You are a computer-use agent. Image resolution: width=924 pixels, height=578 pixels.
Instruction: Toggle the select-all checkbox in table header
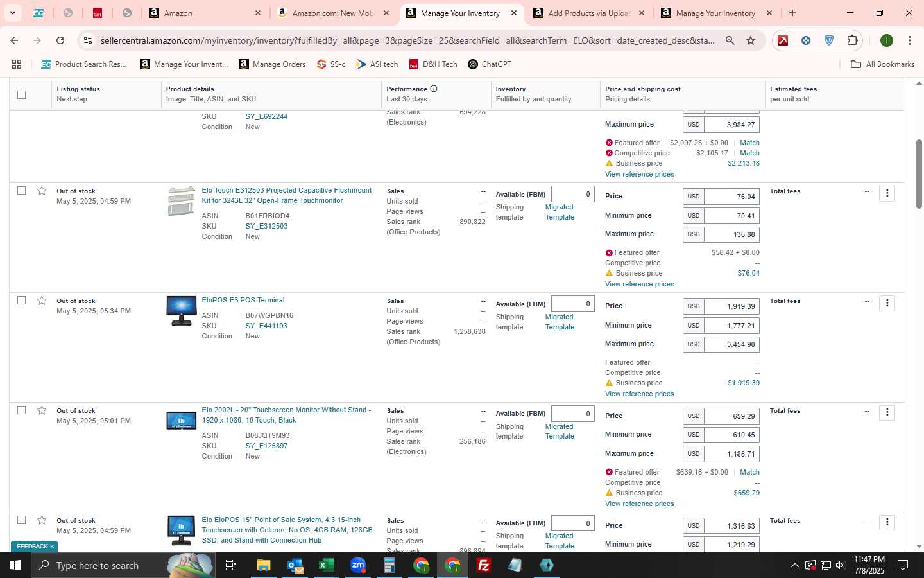[x=21, y=94]
